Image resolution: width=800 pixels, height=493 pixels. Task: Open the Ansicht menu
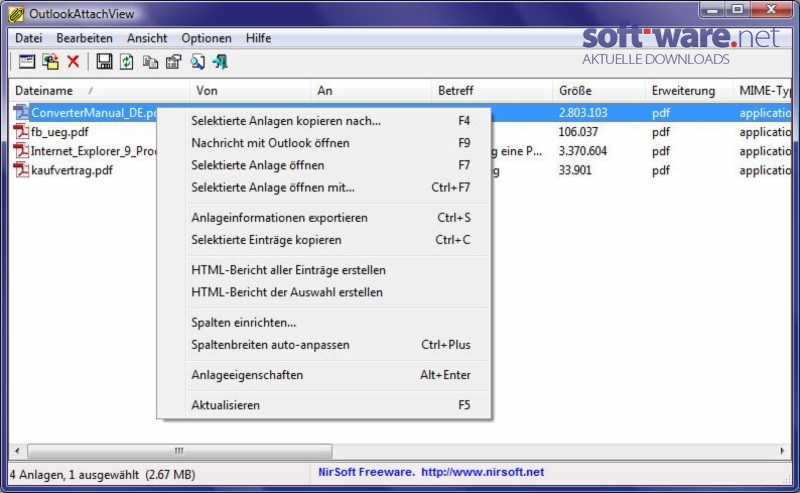pyautogui.click(x=147, y=38)
